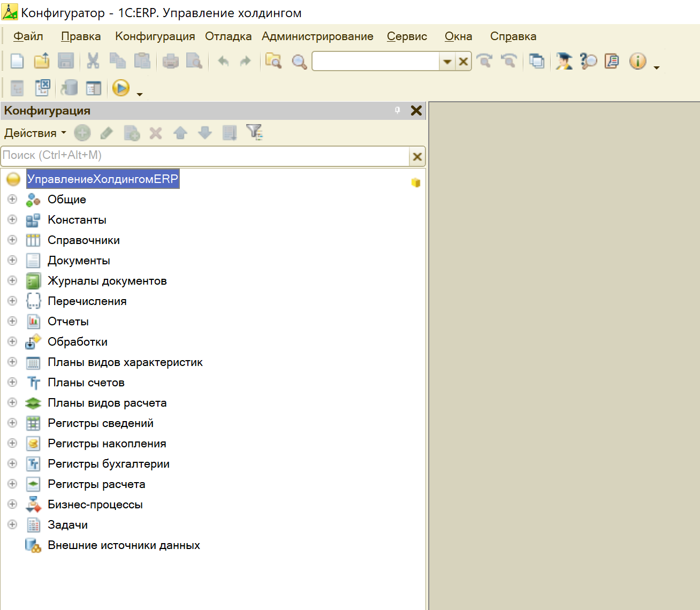
Task: Open the Действия dropdown menu
Action: click(35, 133)
